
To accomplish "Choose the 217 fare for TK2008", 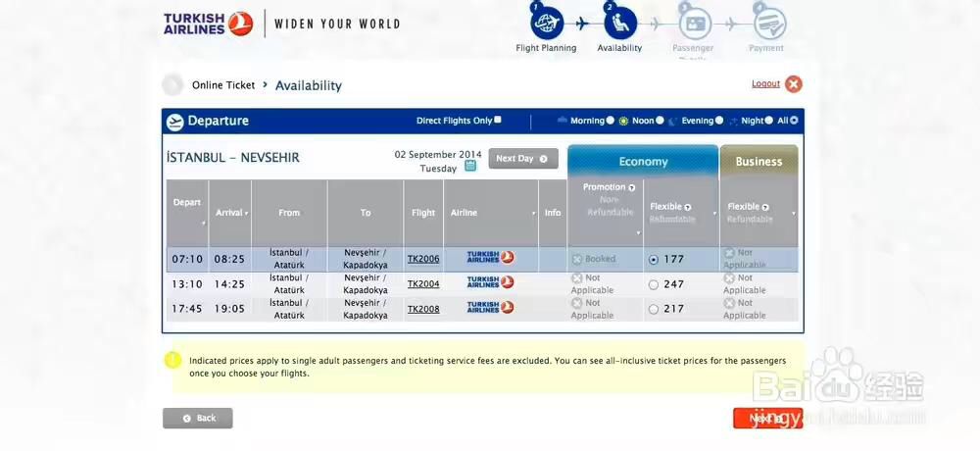I will coord(654,309).
